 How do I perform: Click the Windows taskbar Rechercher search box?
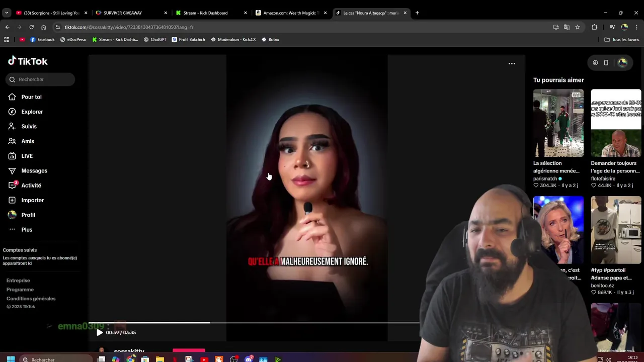click(55, 359)
